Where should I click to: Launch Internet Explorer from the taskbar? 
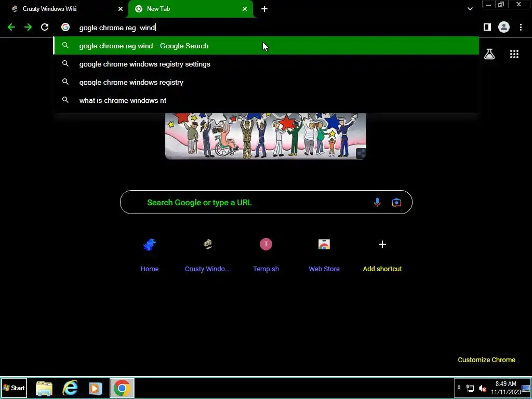tap(70, 388)
